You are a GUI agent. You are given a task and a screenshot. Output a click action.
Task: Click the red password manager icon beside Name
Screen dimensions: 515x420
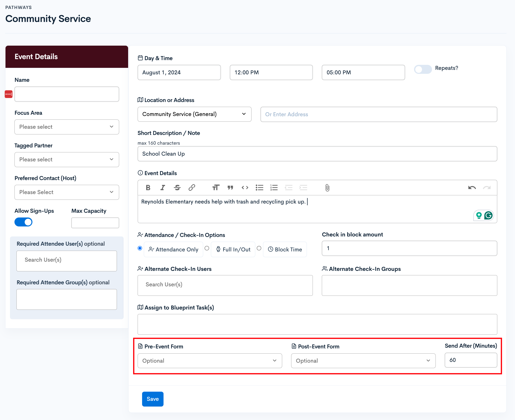tap(9, 94)
